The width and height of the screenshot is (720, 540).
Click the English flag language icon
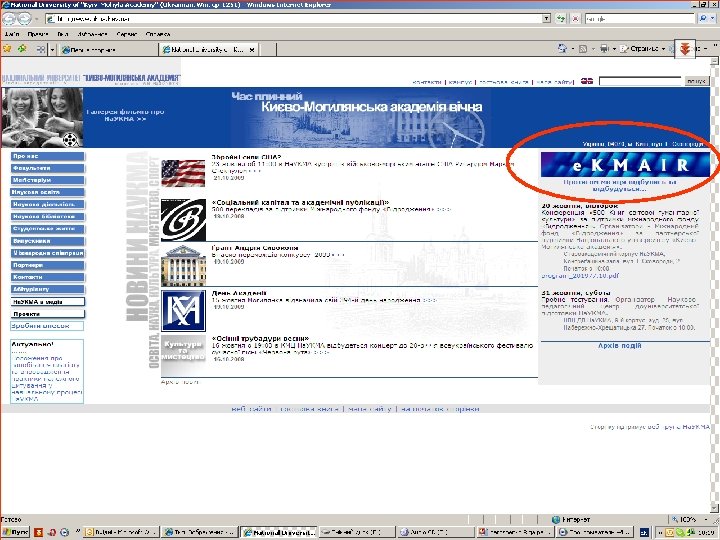586,81
